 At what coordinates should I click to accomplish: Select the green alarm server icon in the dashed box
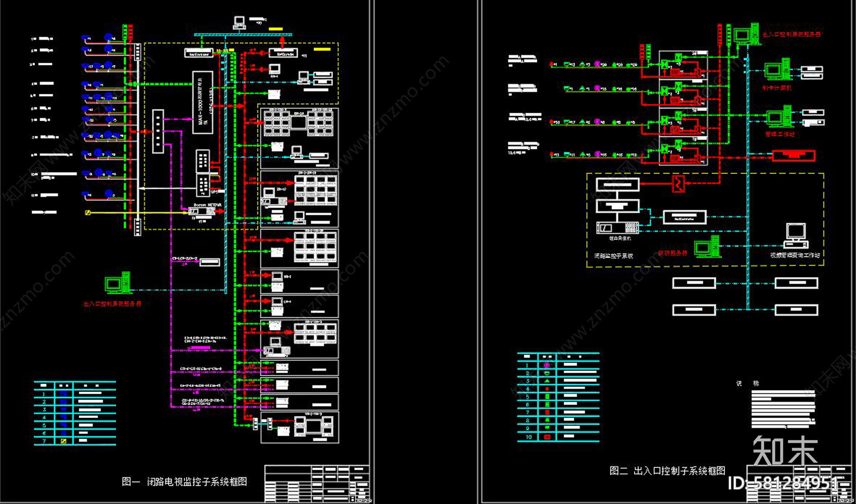pyautogui.click(x=707, y=247)
